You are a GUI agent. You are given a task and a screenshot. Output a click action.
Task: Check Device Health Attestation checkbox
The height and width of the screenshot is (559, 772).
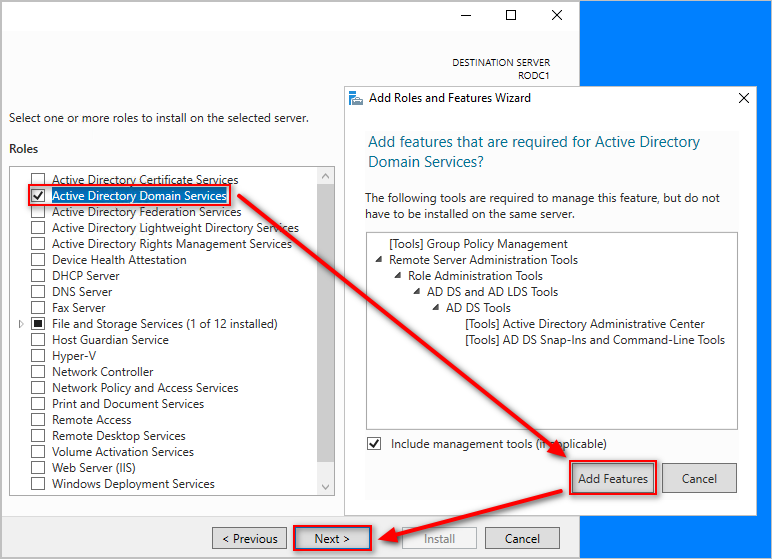tap(38, 260)
